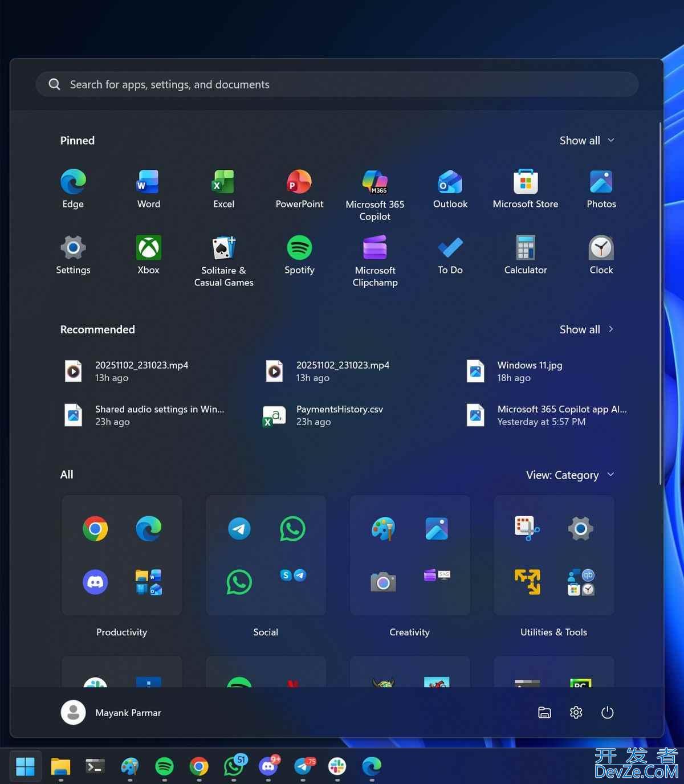Open Spotify from the pinned section
The image size is (684, 784).
[299, 251]
